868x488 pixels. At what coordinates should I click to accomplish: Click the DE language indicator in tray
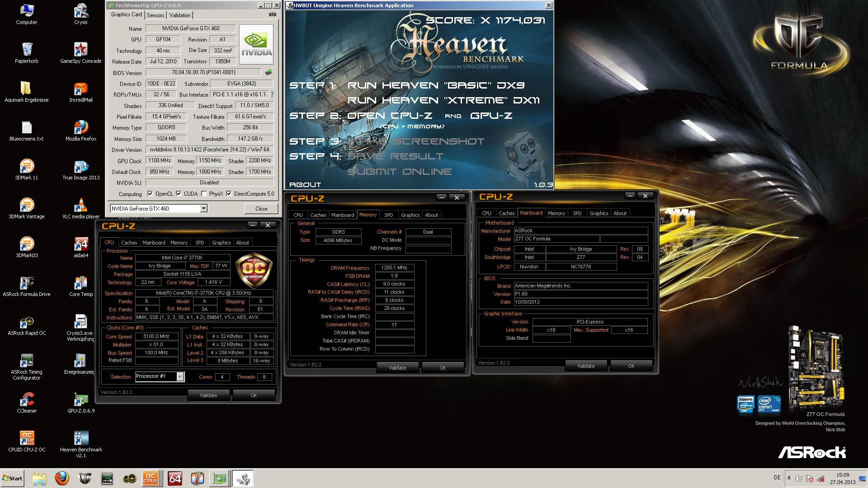click(x=777, y=478)
